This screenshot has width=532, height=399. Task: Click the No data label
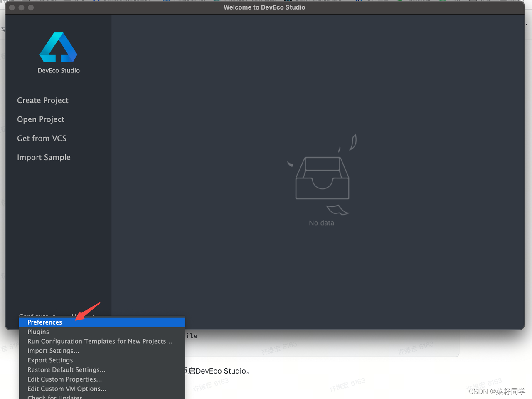click(x=321, y=223)
